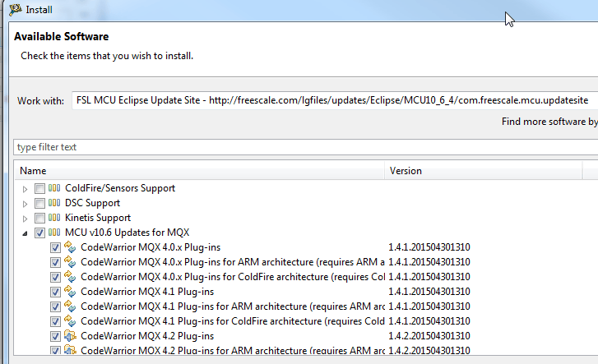Click the DSC Support category icon
This screenshot has width=598, height=364.
pos(55,203)
